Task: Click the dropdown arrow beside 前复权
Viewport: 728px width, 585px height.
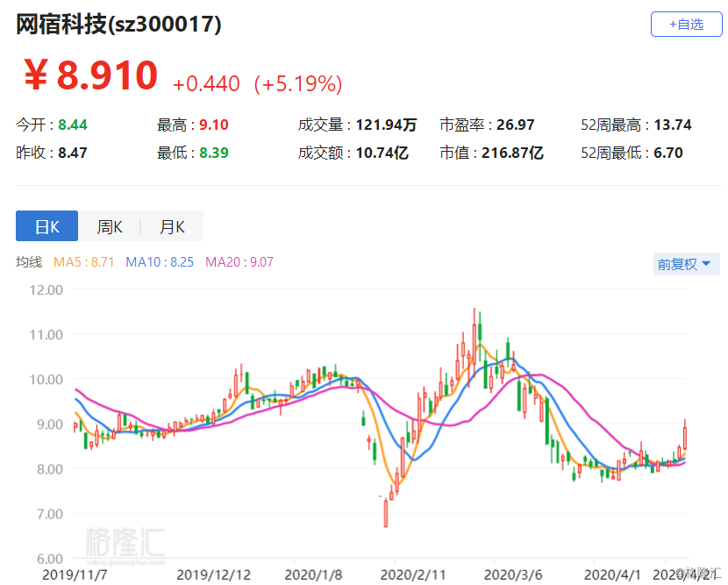Action: (x=707, y=264)
